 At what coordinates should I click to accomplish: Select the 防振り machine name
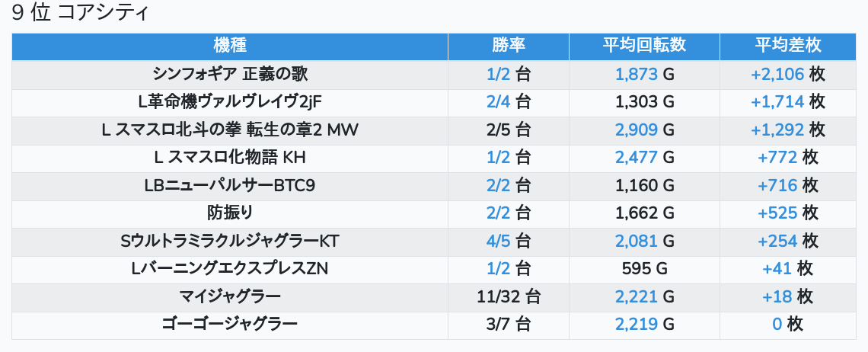[230, 213]
